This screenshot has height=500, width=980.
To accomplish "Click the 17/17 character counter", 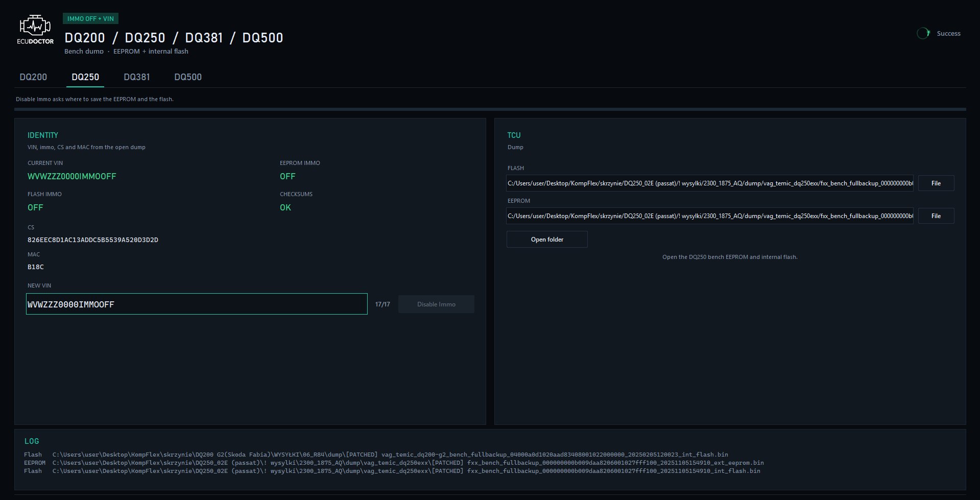I will coord(383,304).
